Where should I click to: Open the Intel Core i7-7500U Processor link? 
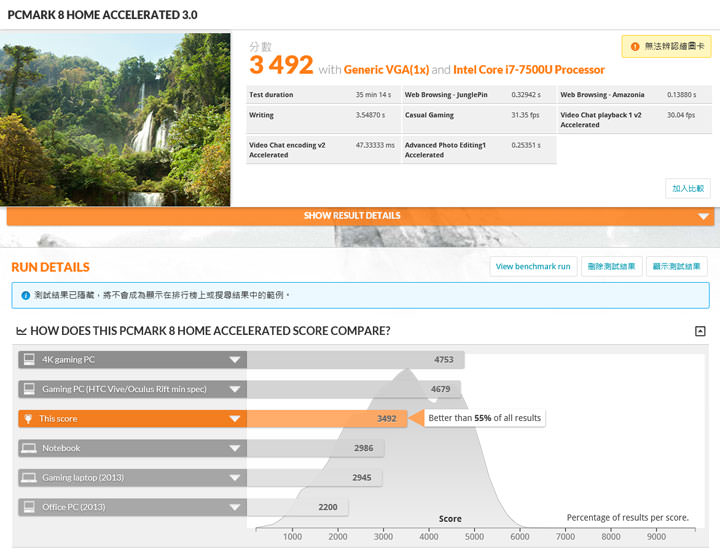pos(528,70)
